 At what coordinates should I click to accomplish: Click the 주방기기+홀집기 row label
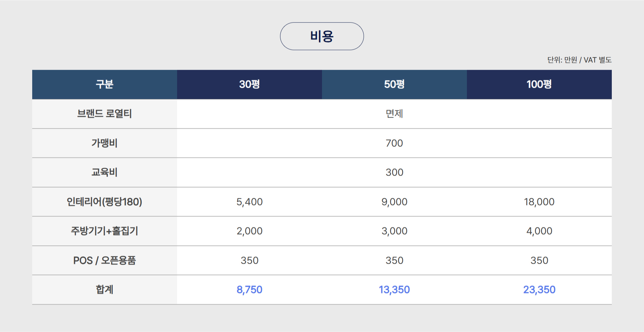105,231
